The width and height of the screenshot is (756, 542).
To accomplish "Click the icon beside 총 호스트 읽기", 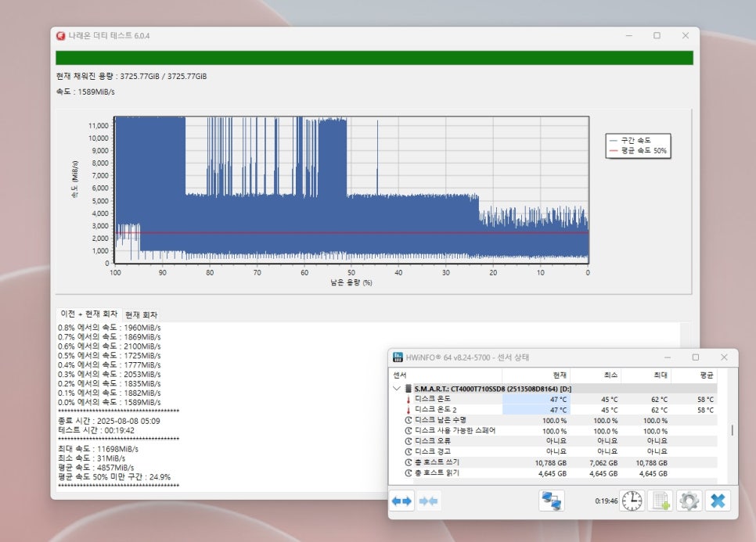I will pos(409,473).
